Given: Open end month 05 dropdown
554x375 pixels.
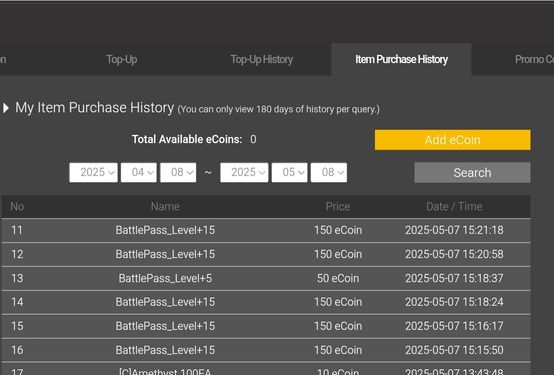Looking at the screenshot, I should click(x=290, y=172).
